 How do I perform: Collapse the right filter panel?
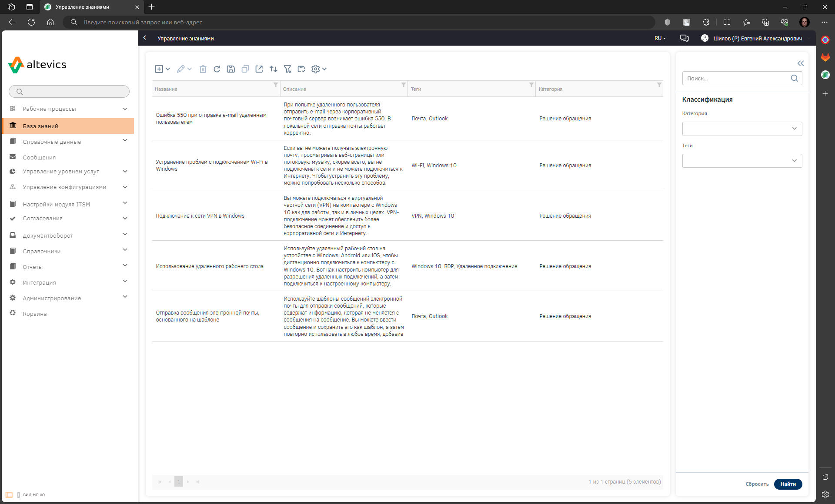801,63
